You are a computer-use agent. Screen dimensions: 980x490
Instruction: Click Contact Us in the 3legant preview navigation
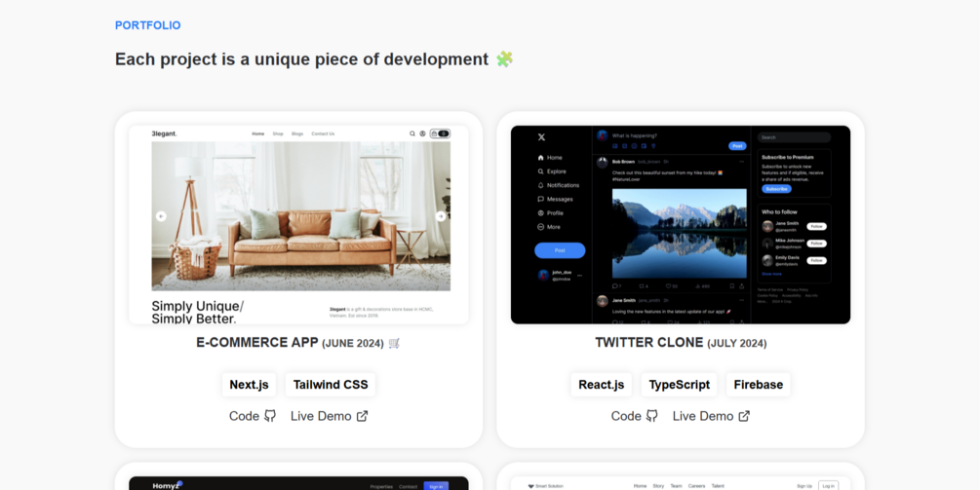(x=323, y=133)
